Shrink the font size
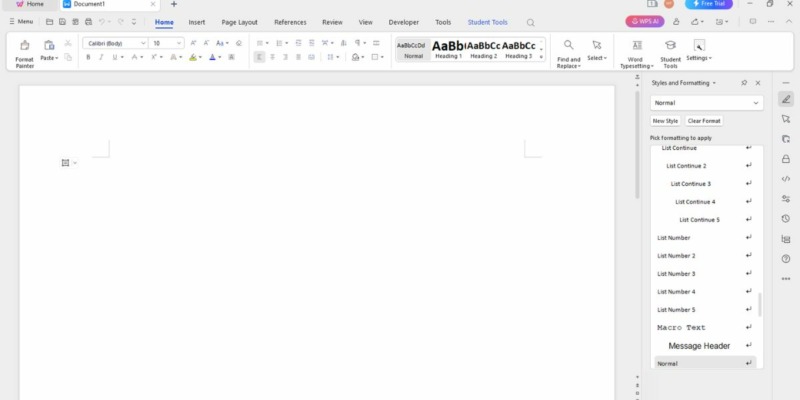Image resolution: width=800 pixels, height=400 pixels. click(206, 43)
